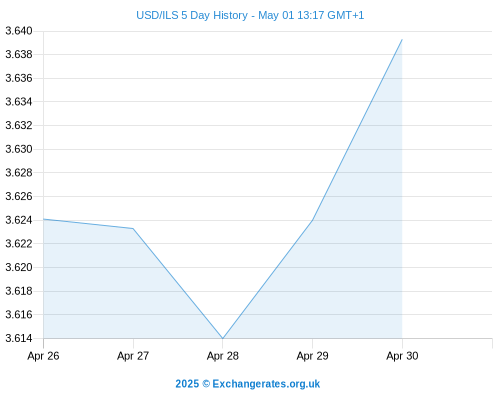Select the Apr 29 x-axis label

click(312, 356)
